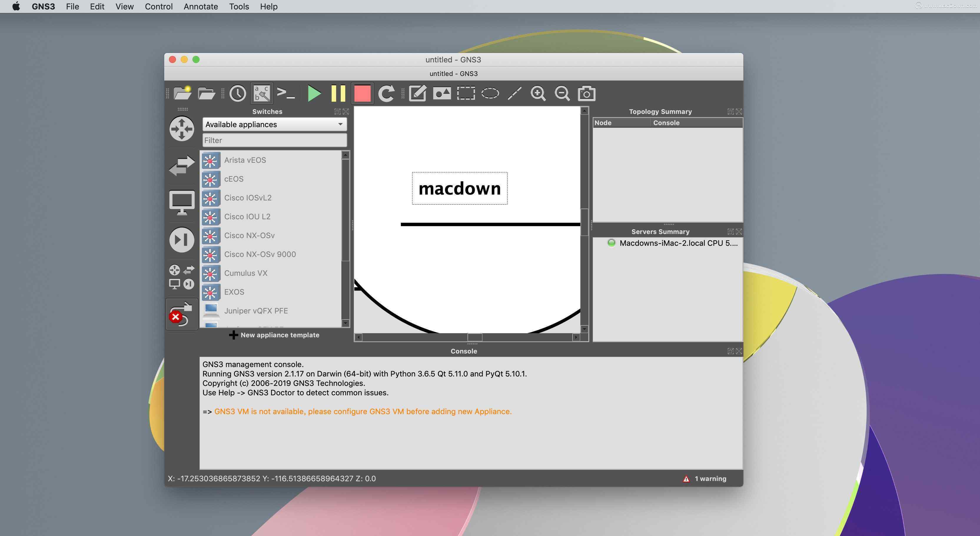Click the Open project folder icon

[207, 93]
